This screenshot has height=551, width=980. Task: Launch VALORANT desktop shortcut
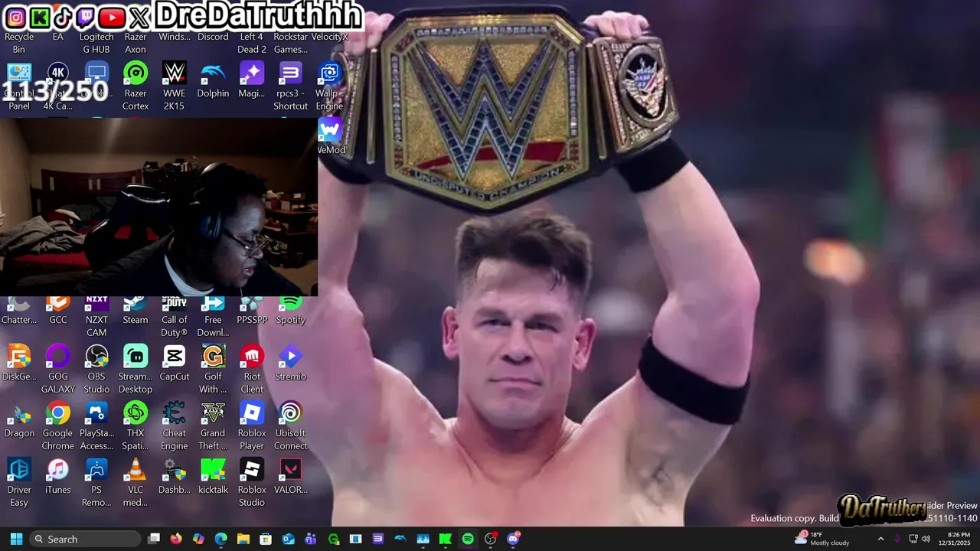pyautogui.click(x=290, y=476)
